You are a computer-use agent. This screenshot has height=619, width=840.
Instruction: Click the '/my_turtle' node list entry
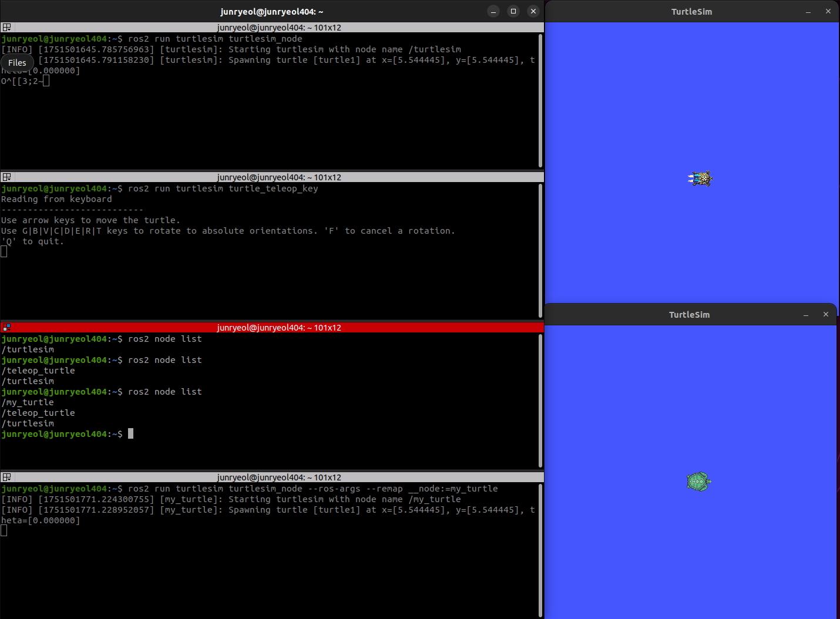[x=28, y=402]
